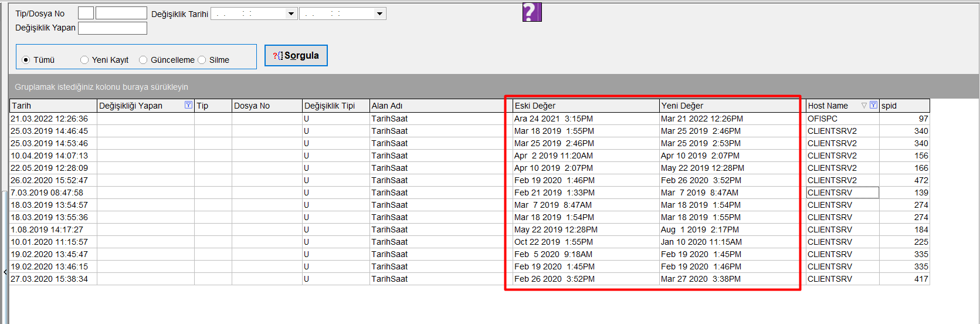The width and height of the screenshot is (980, 324).
Task: Click the Değişiklik Tipi column header
Action: coord(336,106)
